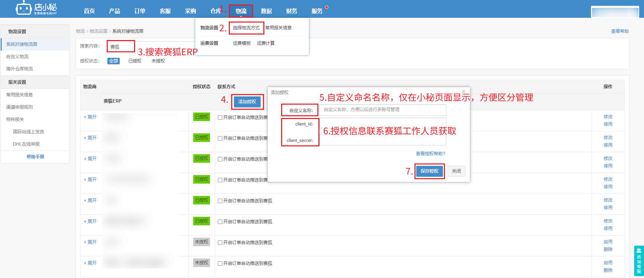Select 常用报关信息 in the dropdown menu
Screen dimensions: 644x278
pyautogui.click(x=278, y=28)
